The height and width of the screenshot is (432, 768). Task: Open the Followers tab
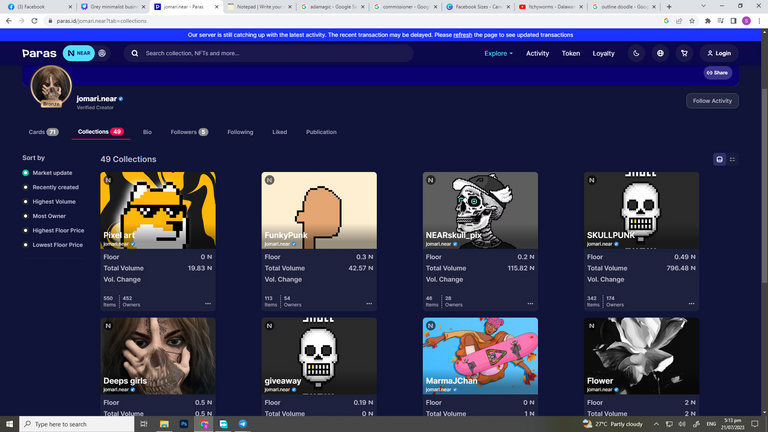point(188,132)
